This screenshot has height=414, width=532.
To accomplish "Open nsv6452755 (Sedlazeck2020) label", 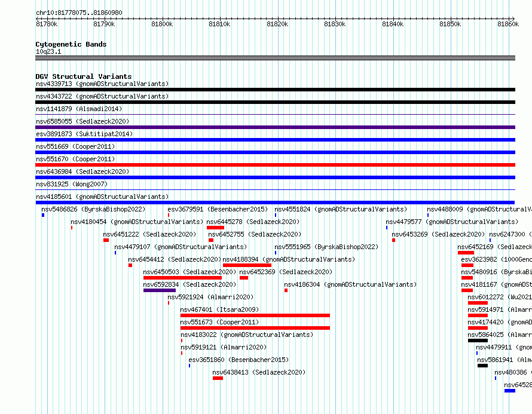I will pos(255,234).
